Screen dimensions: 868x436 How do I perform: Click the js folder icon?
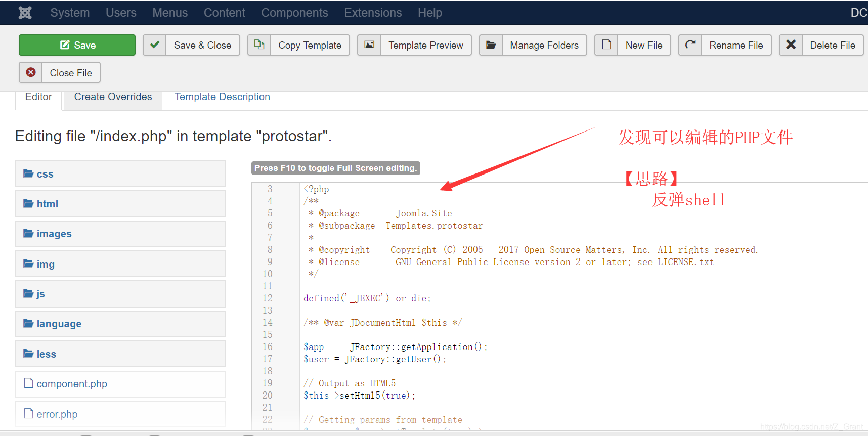[x=28, y=293]
